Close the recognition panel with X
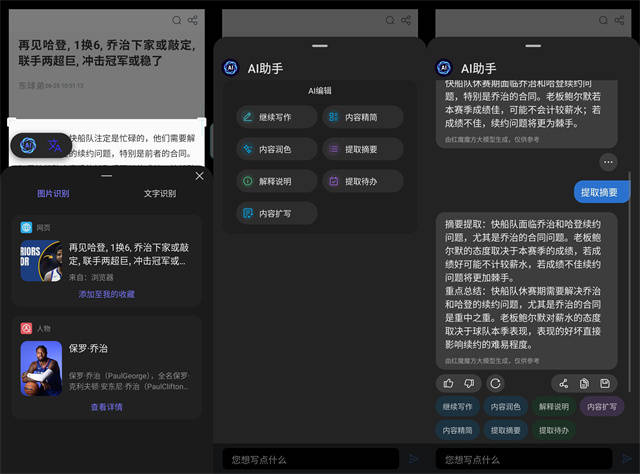The image size is (640, 474). (x=200, y=176)
